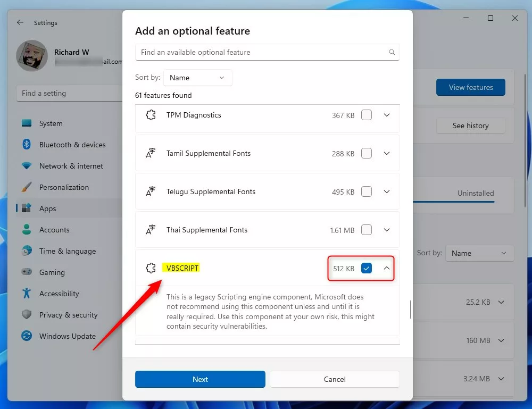The height and width of the screenshot is (409, 532).
Task: Click the Thai Supplemental Fonts icon
Action: (151, 230)
